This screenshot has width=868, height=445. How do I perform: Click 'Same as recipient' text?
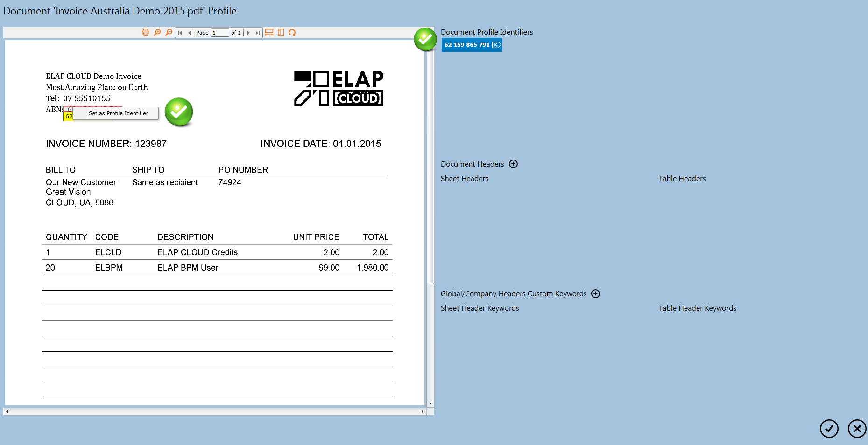(165, 182)
